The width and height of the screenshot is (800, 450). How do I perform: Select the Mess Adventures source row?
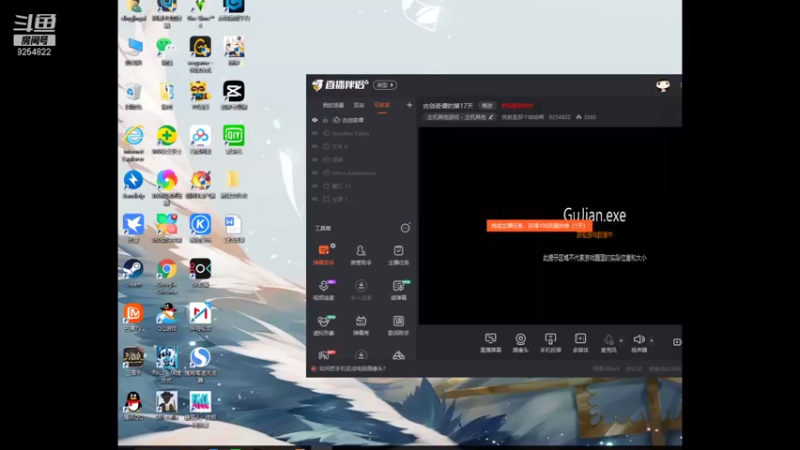361,173
